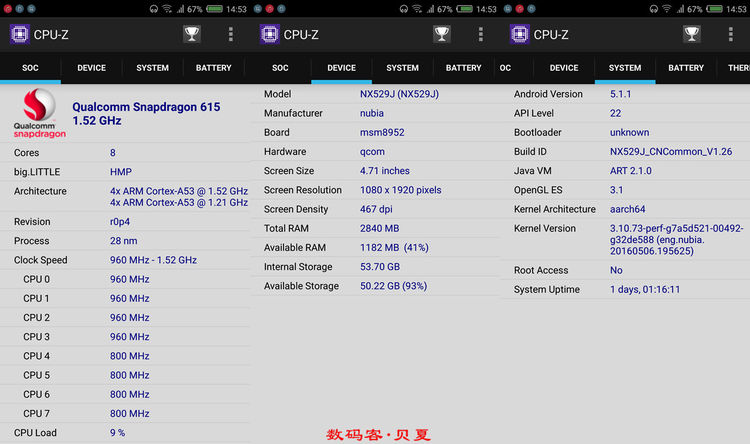750x444 pixels.
Task: Click the CPU-Z app icon in the third screen
Action: 519,34
